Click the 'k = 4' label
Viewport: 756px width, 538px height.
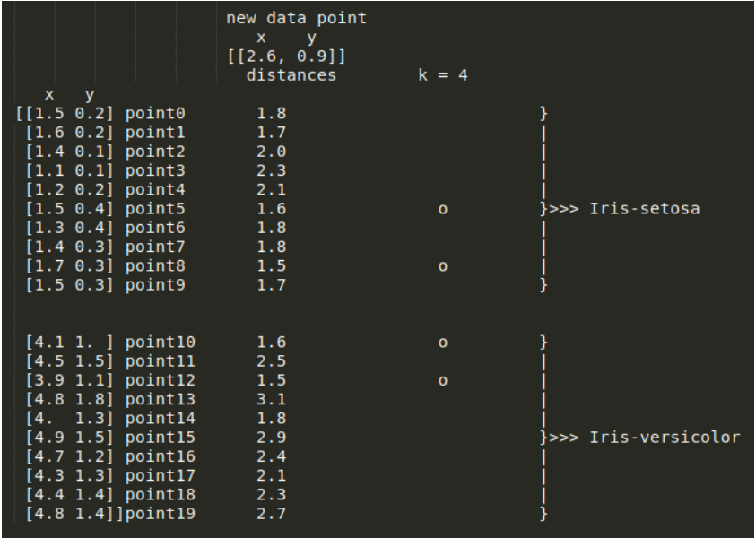click(443, 75)
